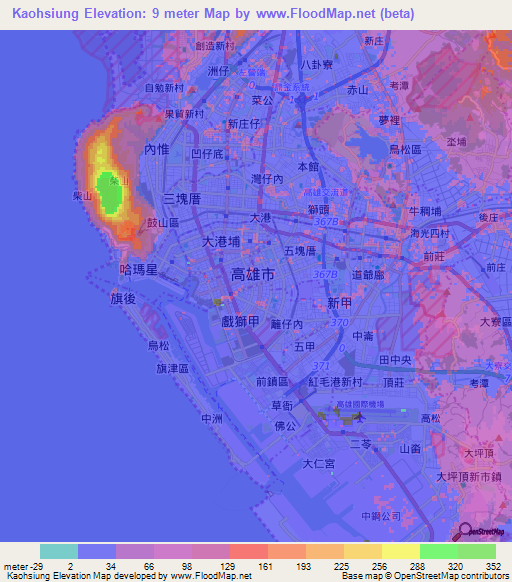This screenshot has width=512, height=582.
Task: Click the 海光四村 map label
Action: (x=430, y=233)
